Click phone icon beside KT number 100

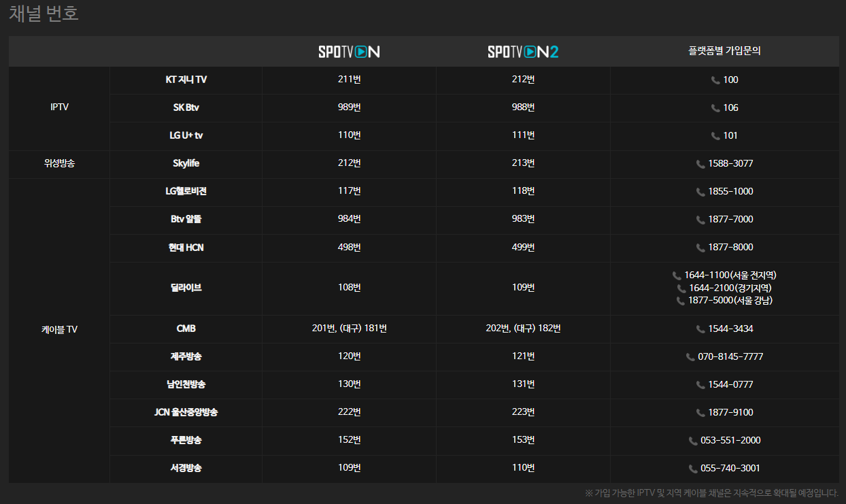click(x=715, y=80)
